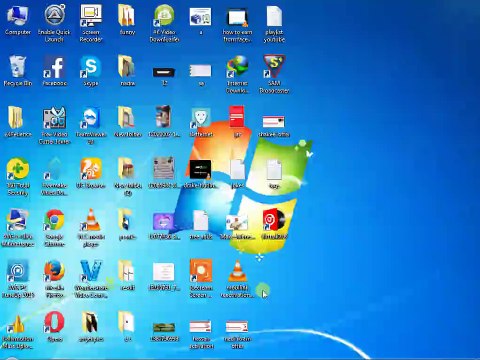This screenshot has height=360, width=480.
Task: Open the Enable Quick Launch shortcut
Action: pos(54,23)
